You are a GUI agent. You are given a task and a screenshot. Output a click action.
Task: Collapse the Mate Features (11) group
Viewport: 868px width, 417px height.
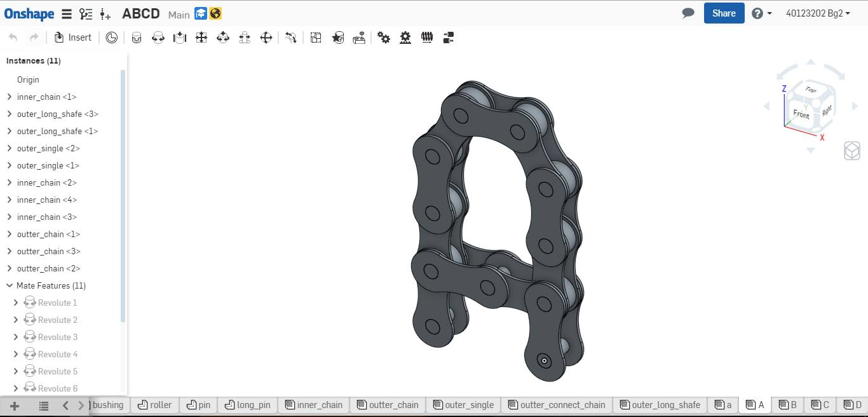coord(10,285)
